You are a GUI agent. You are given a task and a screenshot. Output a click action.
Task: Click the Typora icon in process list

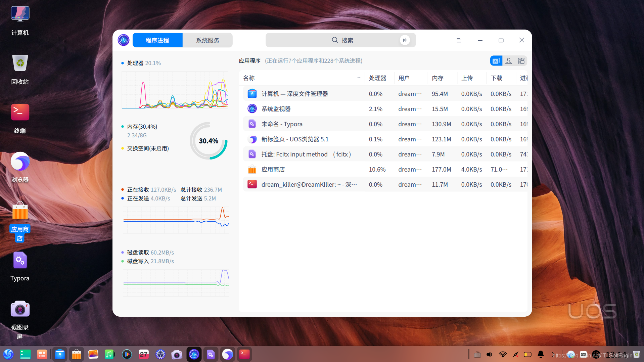[252, 124]
